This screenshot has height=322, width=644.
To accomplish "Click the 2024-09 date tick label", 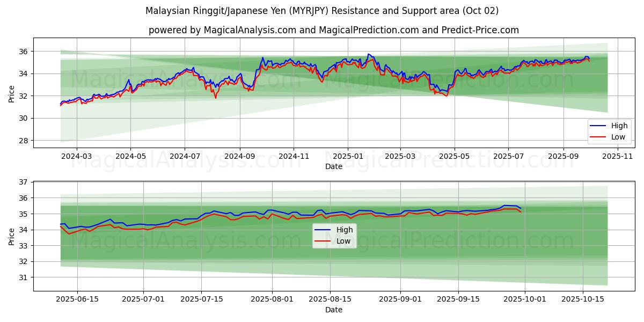I will point(239,156).
